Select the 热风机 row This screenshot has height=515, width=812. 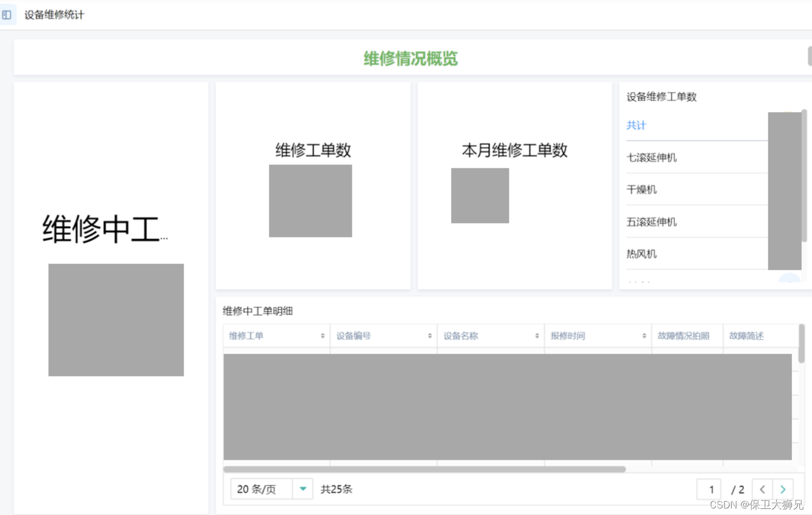(697, 254)
